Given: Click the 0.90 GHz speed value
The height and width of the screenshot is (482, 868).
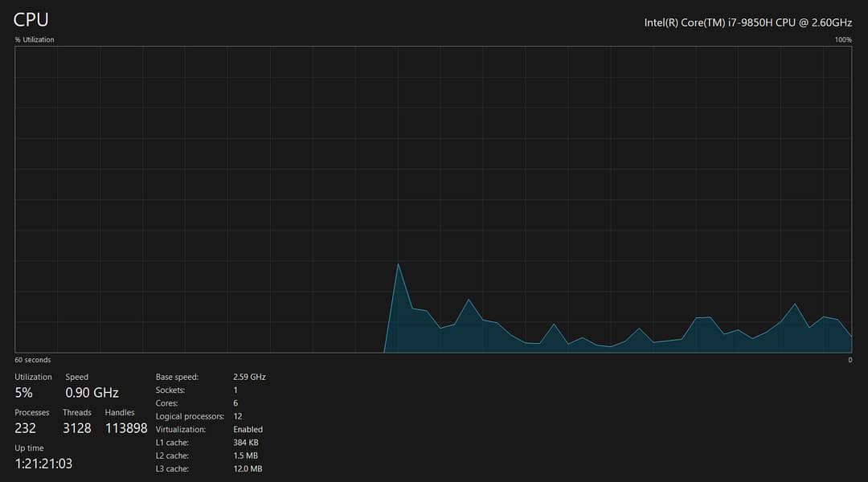Looking at the screenshot, I should [x=92, y=393].
